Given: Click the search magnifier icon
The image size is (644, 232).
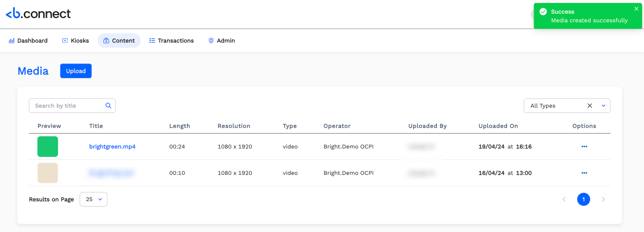Looking at the screenshot, I should 108,106.
